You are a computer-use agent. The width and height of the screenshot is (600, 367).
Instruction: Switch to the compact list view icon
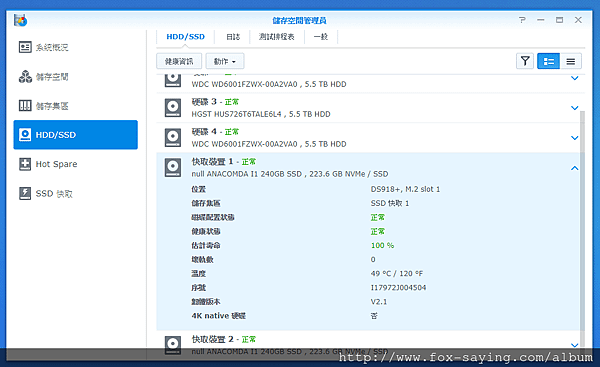coord(571,61)
